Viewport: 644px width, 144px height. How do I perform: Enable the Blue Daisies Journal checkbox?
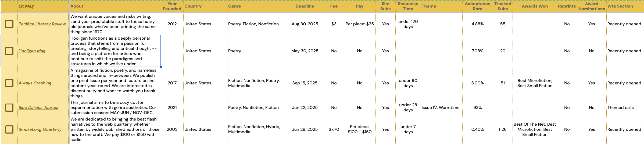(9, 108)
